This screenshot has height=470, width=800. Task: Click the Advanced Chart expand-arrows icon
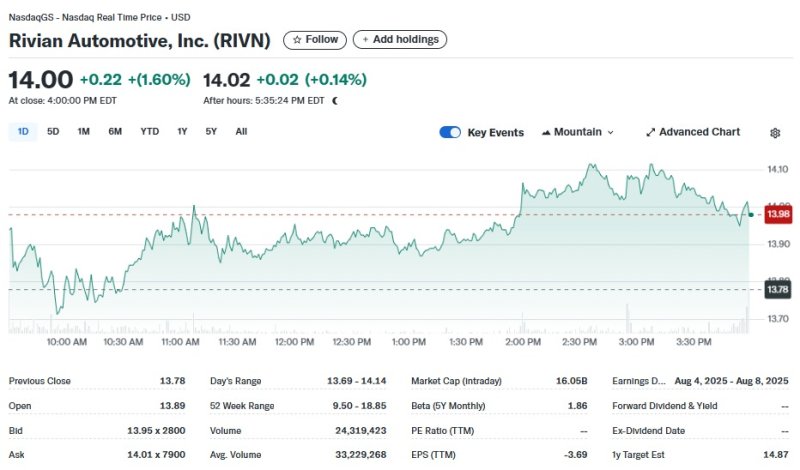click(650, 133)
